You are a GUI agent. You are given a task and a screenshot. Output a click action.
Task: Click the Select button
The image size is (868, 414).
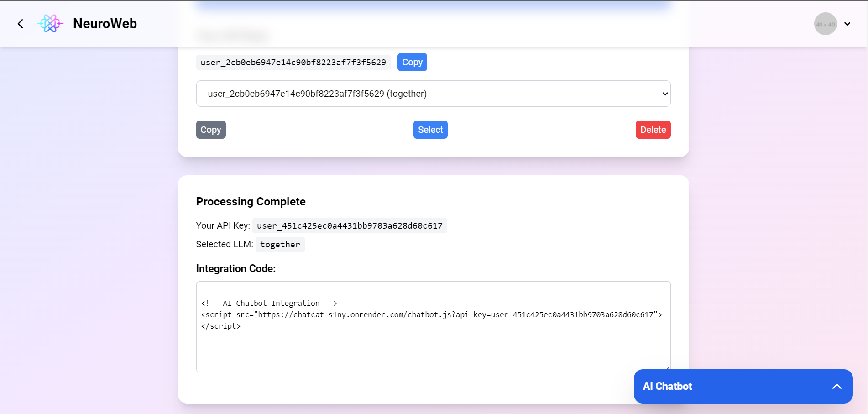pyautogui.click(x=430, y=130)
